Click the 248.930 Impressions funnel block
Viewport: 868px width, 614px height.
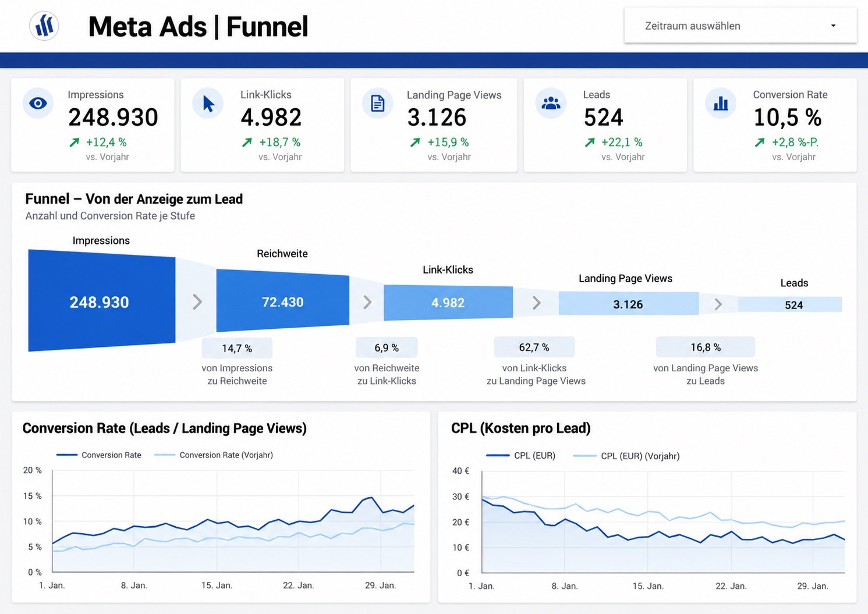(102, 301)
